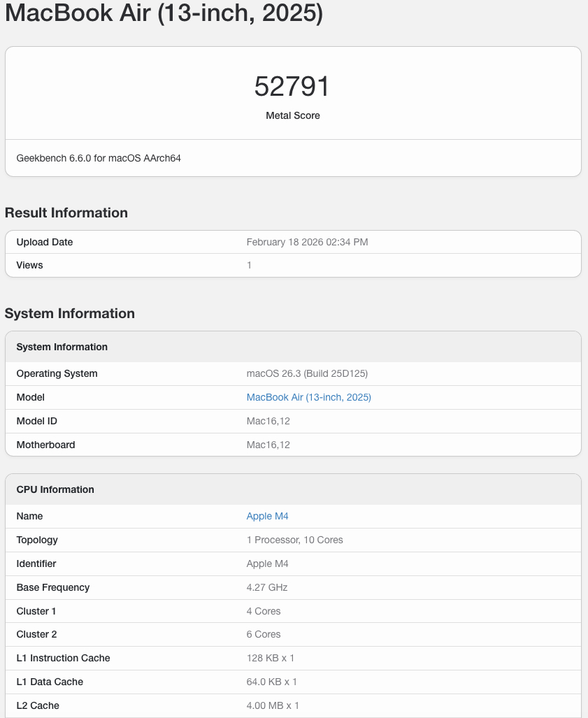Click the Metal Score label
Screen dimensions: 588x718
coord(292,115)
